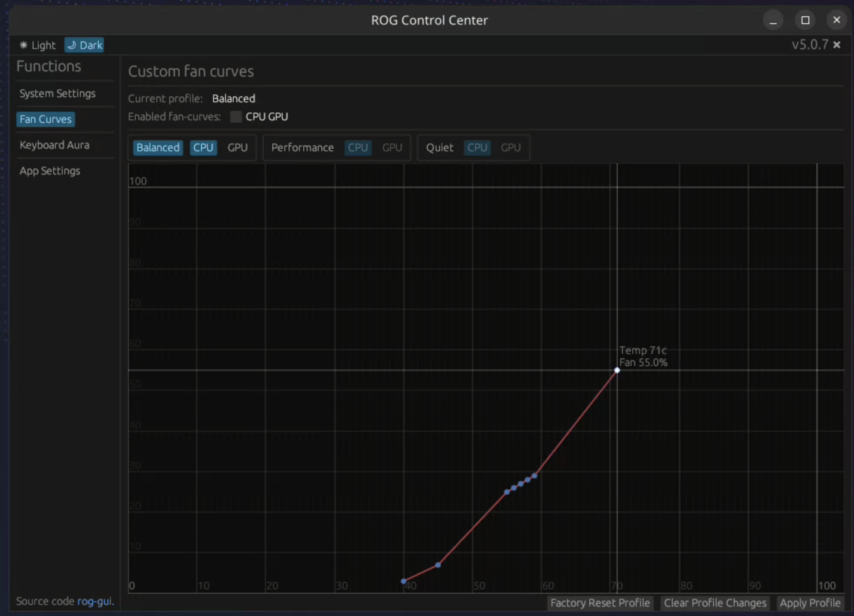Viewport: 854px width, 616px height.
Task: Open System Settings in sidebar
Action: pyautogui.click(x=58, y=94)
